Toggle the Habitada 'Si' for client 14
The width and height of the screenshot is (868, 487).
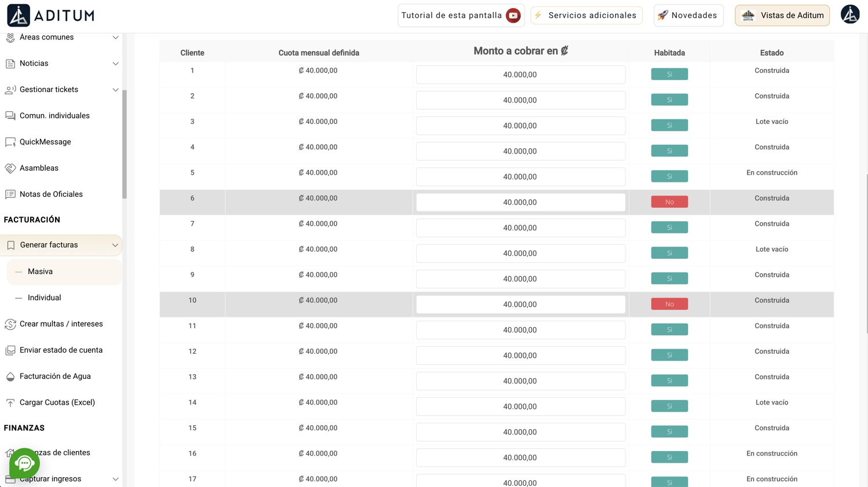click(x=670, y=406)
